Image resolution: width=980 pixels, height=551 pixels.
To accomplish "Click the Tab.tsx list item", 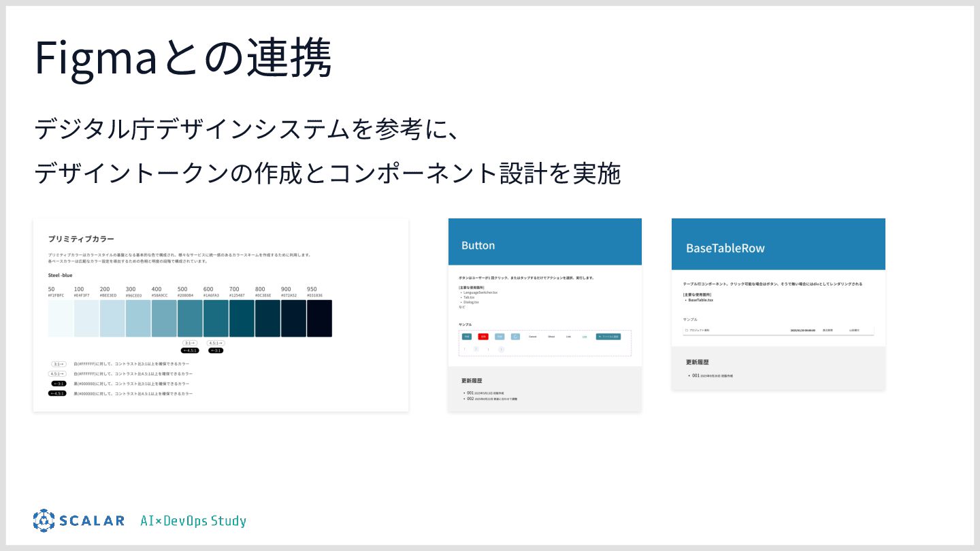I will tap(469, 297).
